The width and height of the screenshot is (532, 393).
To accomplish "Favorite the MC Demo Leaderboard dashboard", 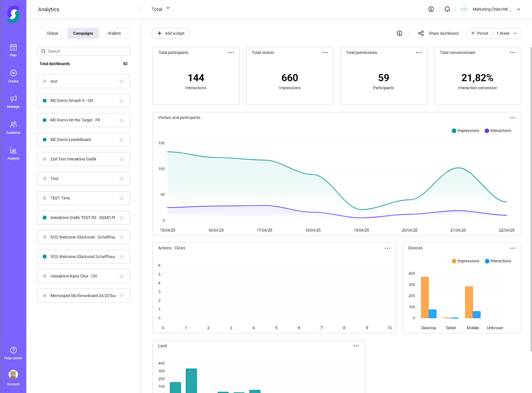I will pyautogui.click(x=121, y=140).
